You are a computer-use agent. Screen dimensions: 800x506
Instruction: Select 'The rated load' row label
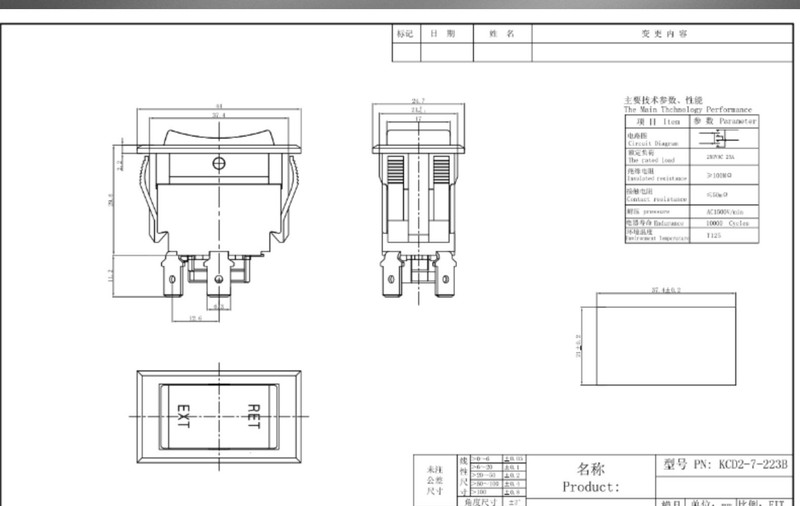[652, 160]
